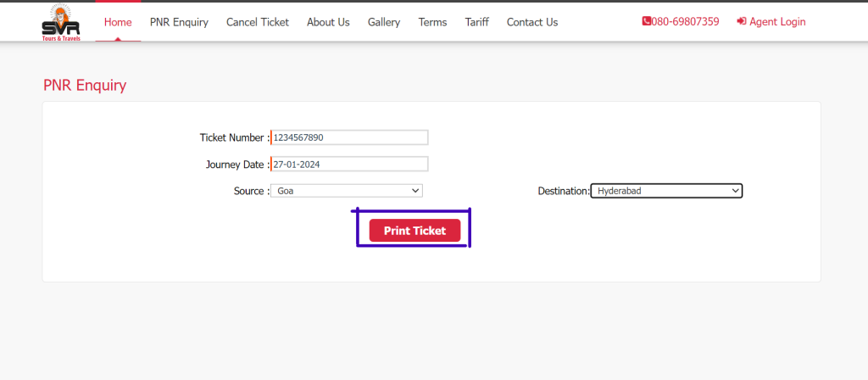The image size is (868, 380).
Task: Go to PNR Enquiry in navigation bar
Action: [179, 22]
